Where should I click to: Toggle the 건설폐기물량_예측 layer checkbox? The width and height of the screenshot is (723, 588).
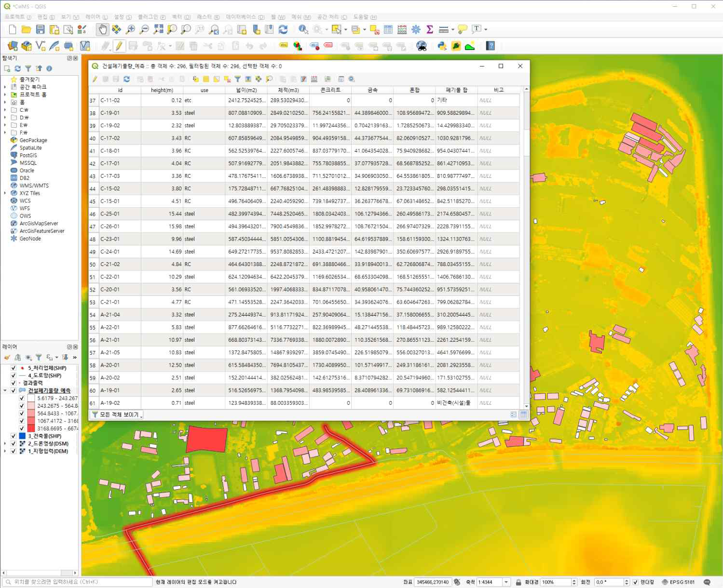(14, 390)
